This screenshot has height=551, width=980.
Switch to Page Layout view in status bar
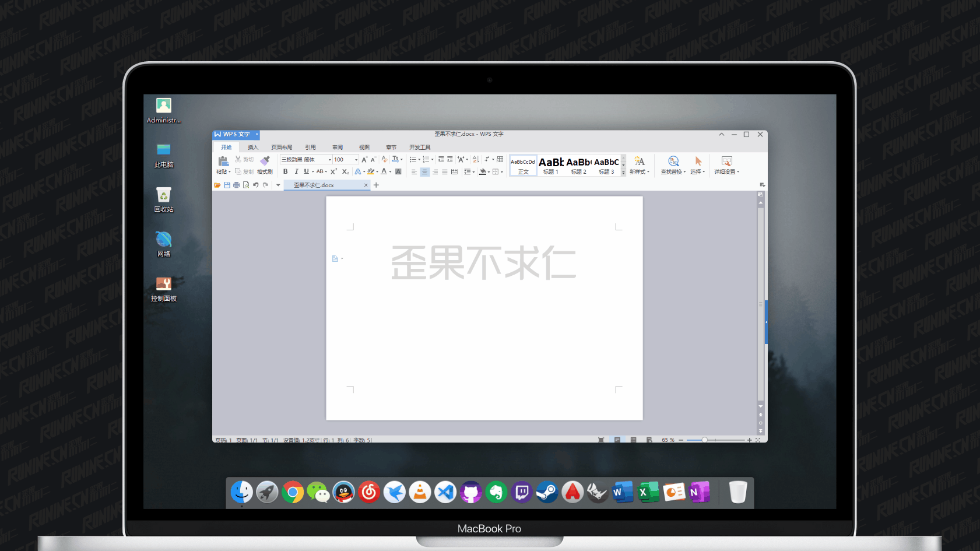pos(617,440)
